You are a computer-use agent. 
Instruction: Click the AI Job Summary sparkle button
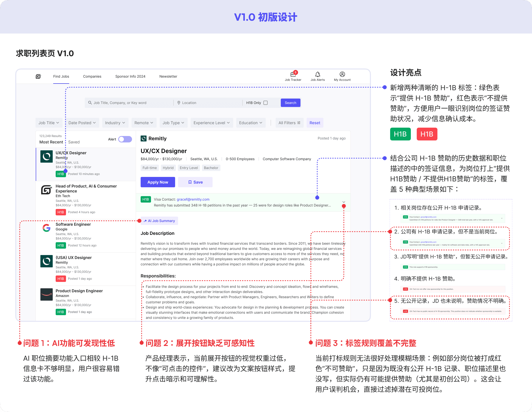point(159,221)
